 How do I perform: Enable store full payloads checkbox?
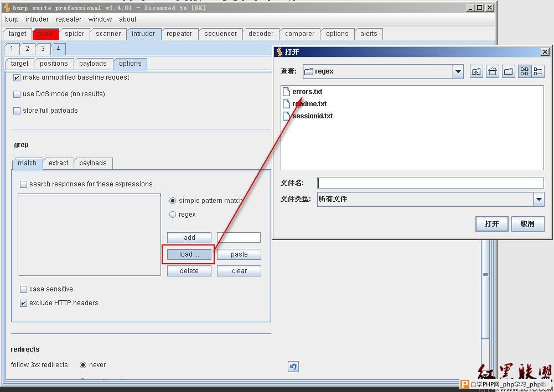[x=17, y=111]
